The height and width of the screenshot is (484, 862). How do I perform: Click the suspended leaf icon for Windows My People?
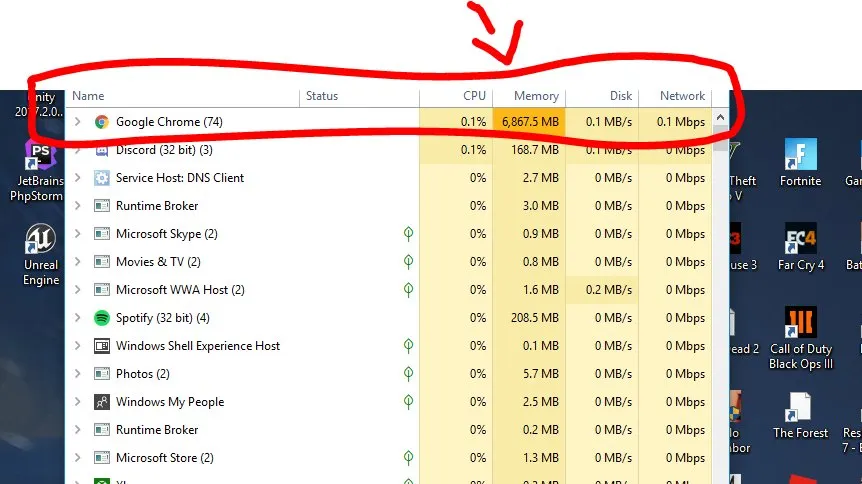pyautogui.click(x=408, y=402)
